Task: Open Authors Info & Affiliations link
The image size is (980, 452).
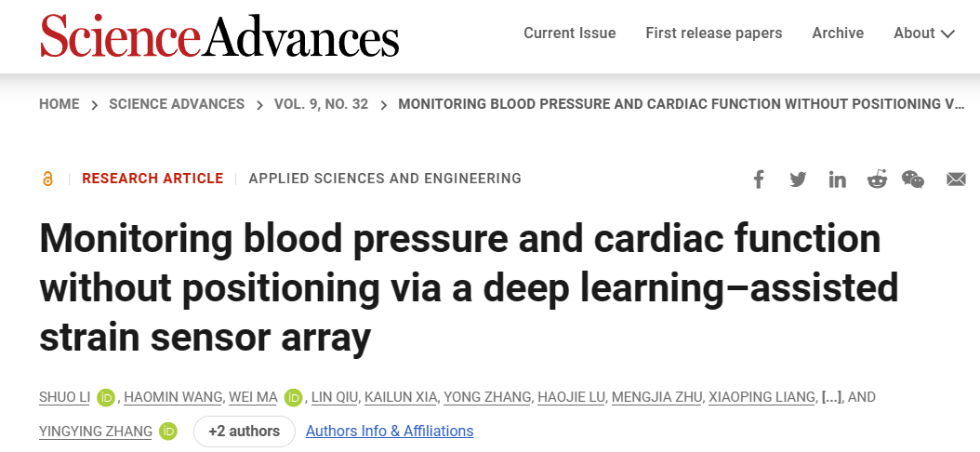Action: pyautogui.click(x=390, y=432)
